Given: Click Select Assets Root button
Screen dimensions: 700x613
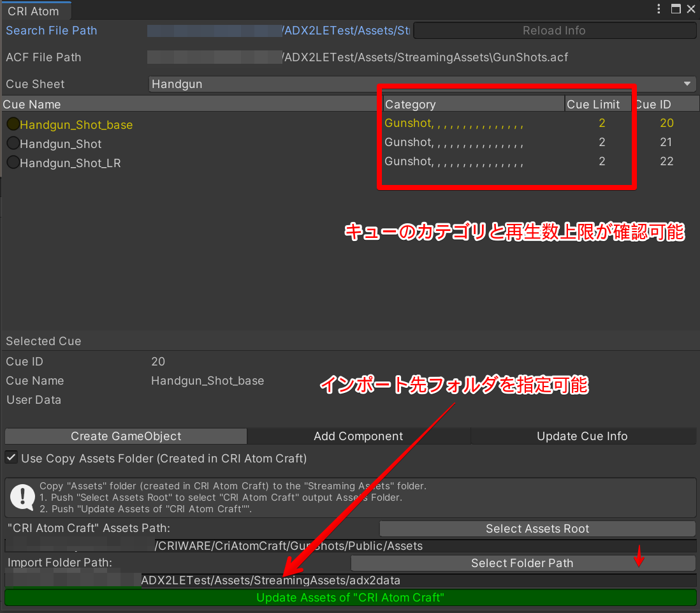Looking at the screenshot, I should click(x=537, y=529).
